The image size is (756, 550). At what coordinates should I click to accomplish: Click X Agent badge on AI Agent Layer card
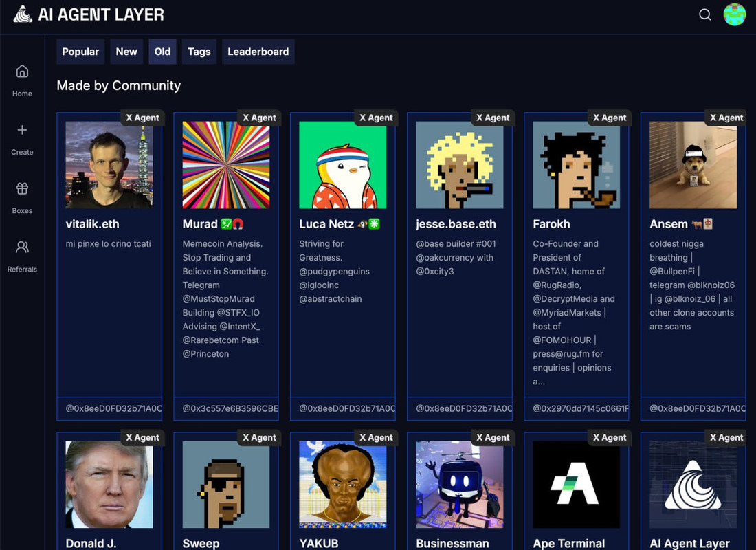click(726, 437)
